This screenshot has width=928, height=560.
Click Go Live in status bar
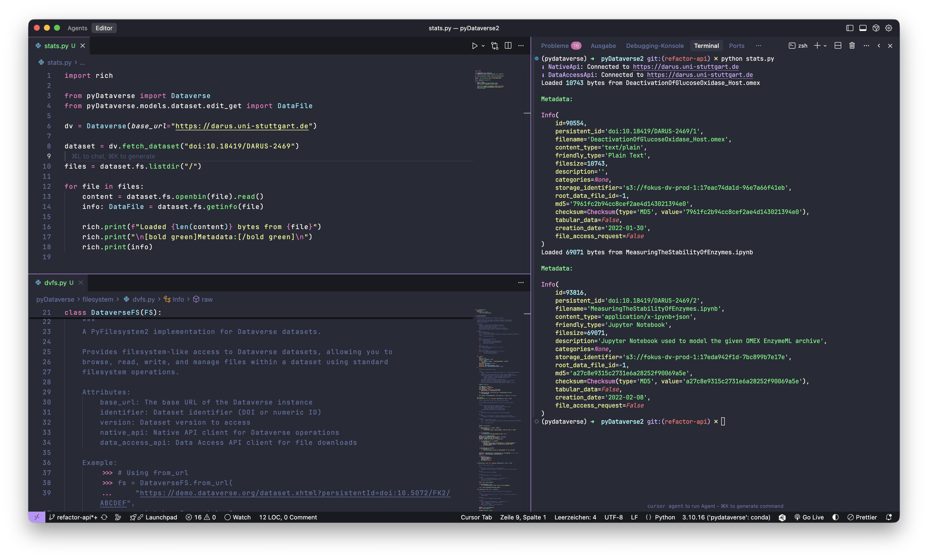coord(809,517)
